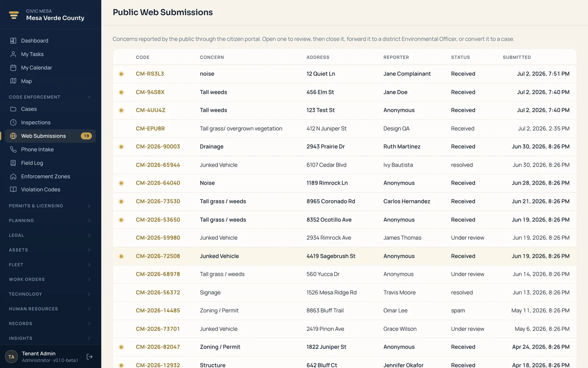Expand the Records section
This screenshot has height=368, width=588.
(x=50, y=323)
